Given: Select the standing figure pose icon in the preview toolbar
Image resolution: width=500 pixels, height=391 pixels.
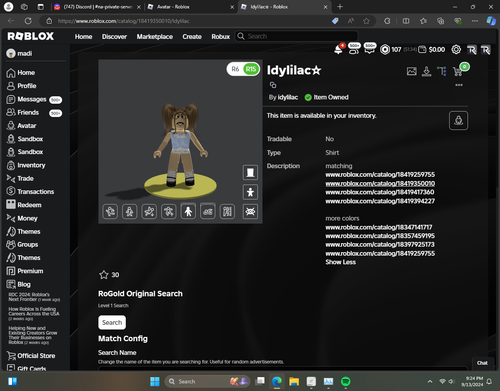Looking at the screenshot, I should [188, 211].
